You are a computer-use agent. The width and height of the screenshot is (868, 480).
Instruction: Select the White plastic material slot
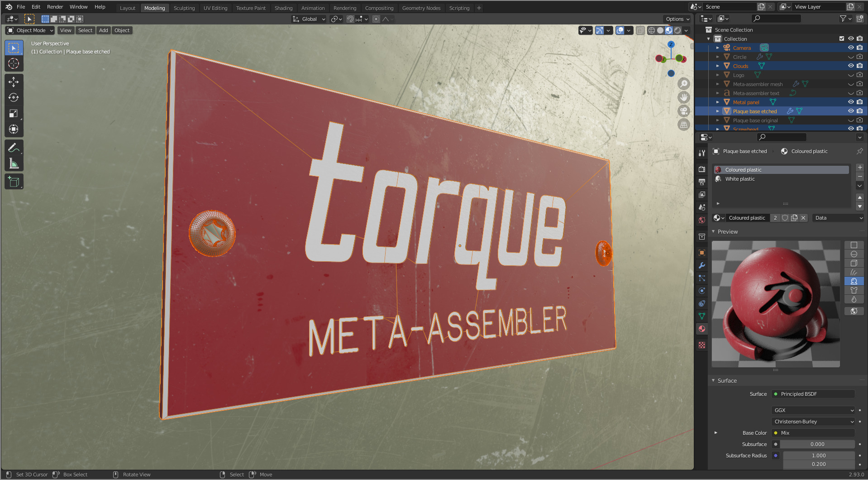(x=740, y=179)
